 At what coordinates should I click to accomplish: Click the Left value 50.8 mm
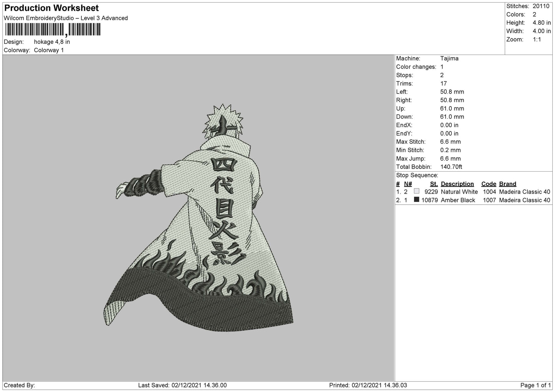click(x=452, y=92)
